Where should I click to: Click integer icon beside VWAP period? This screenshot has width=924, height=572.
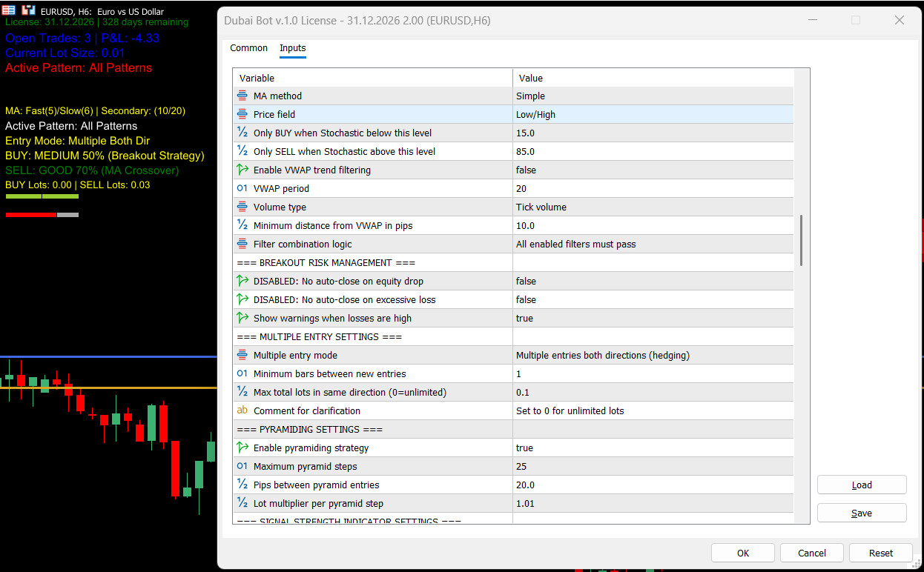click(242, 188)
